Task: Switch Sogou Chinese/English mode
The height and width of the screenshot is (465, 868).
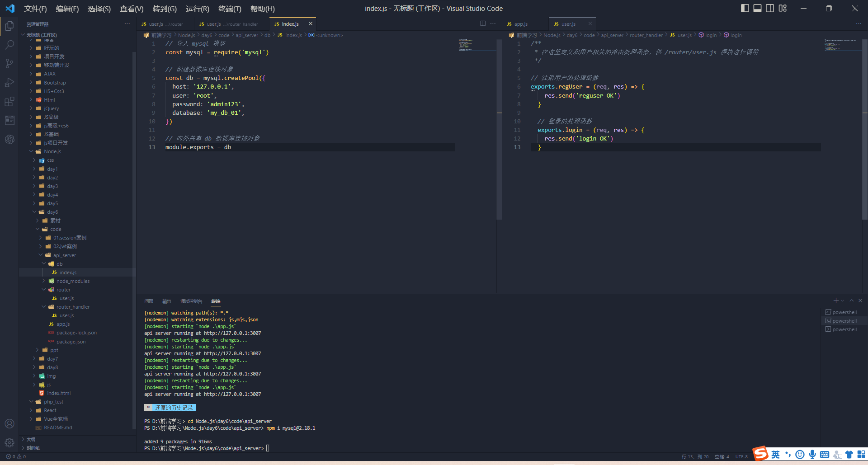Action: click(776, 455)
